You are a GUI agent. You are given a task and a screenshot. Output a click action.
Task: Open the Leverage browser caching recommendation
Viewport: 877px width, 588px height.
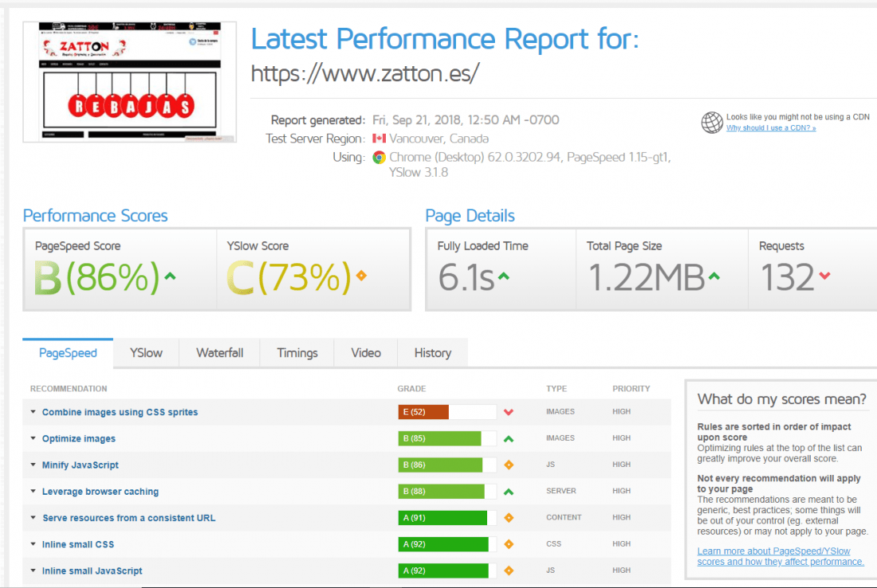click(100, 492)
